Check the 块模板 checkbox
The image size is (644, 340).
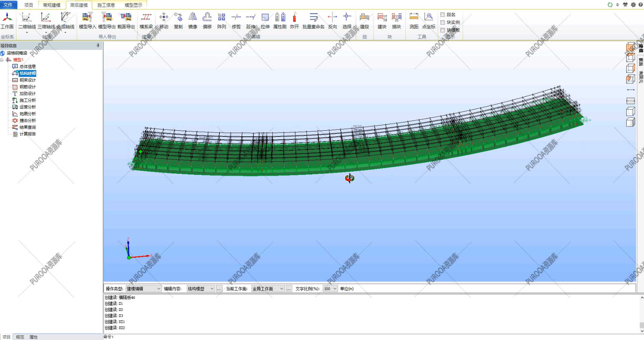(443, 30)
